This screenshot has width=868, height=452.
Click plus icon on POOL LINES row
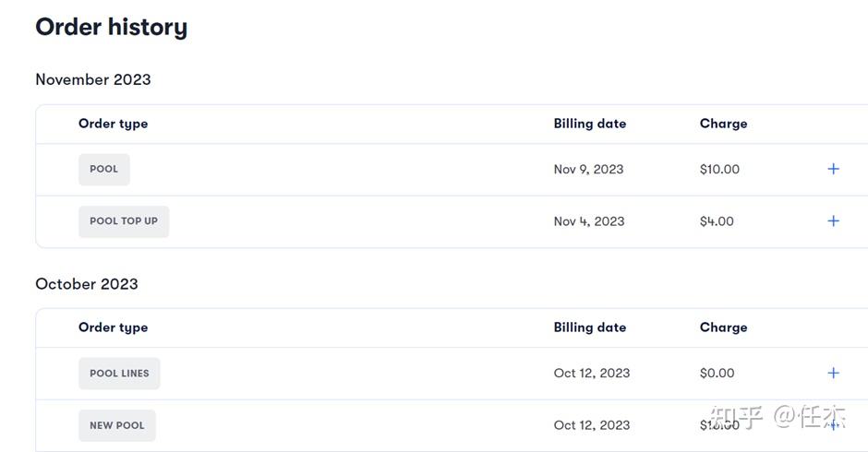point(833,374)
